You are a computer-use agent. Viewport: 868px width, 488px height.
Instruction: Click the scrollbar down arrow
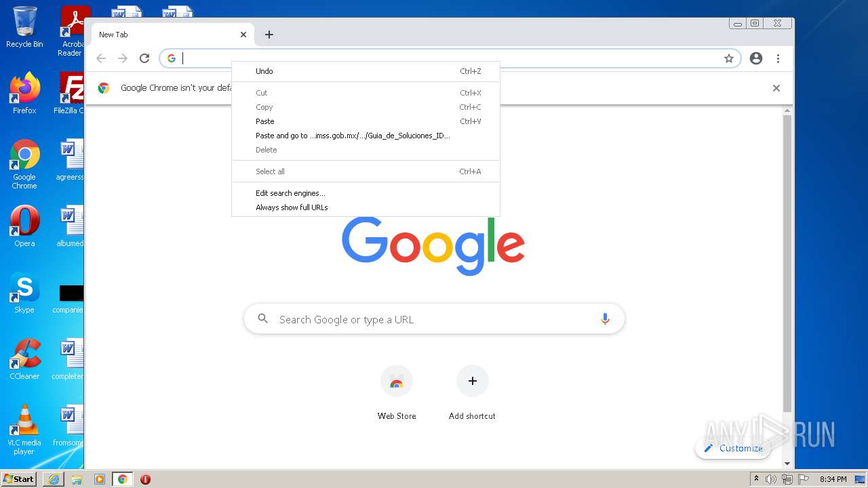[787, 464]
